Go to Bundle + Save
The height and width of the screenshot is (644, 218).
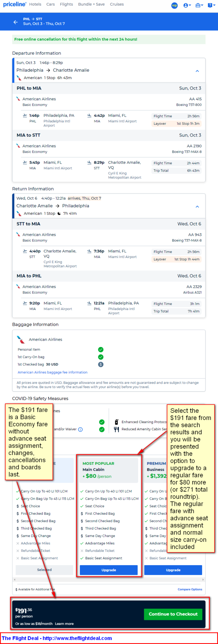click(x=91, y=4)
